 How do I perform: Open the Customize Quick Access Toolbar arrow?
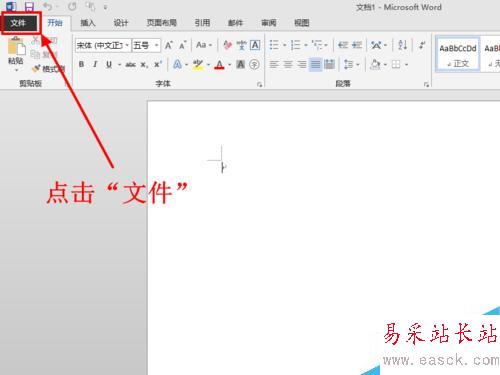click(x=105, y=7)
